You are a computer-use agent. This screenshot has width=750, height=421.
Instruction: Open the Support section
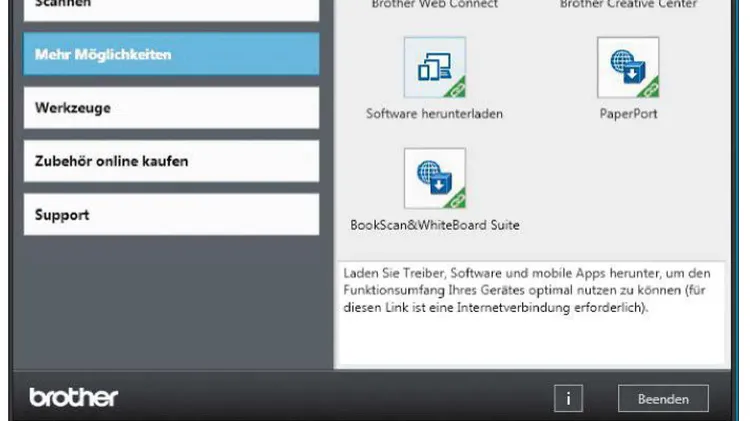[171, 214]
